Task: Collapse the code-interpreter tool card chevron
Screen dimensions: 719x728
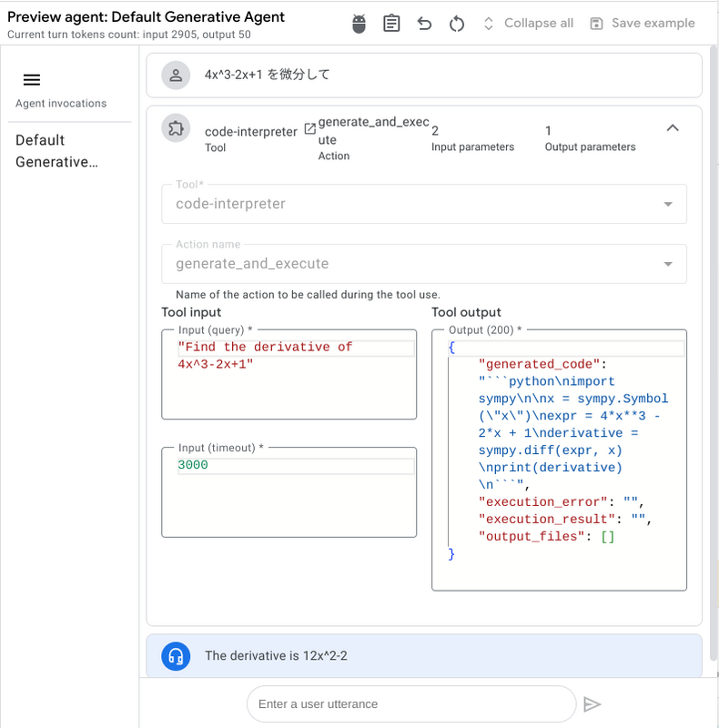Action: pos(673,128)
